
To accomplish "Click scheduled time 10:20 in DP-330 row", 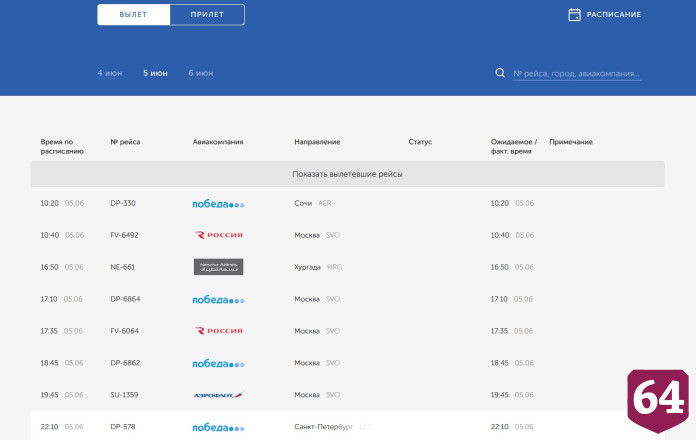I will (49, 203).
